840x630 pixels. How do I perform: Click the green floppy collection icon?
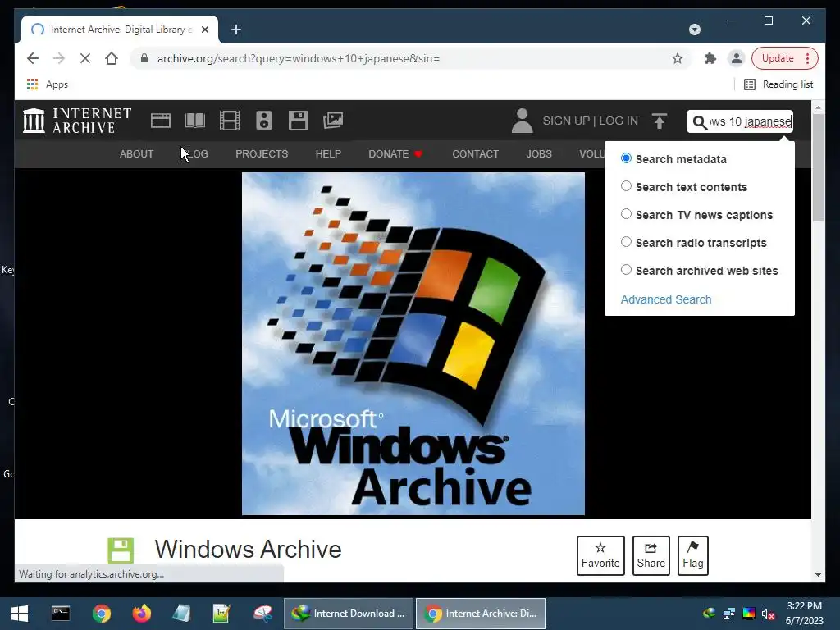click(121, 550)
